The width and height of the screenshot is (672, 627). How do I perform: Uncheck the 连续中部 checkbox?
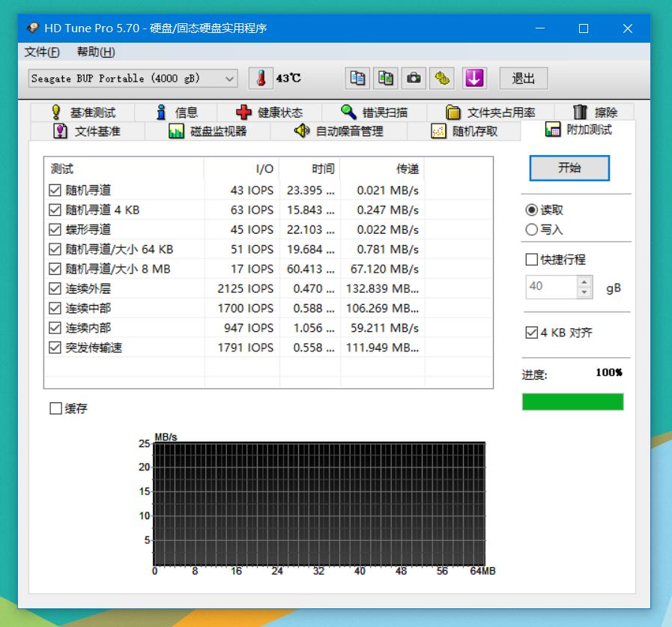[x=55, y=308]
